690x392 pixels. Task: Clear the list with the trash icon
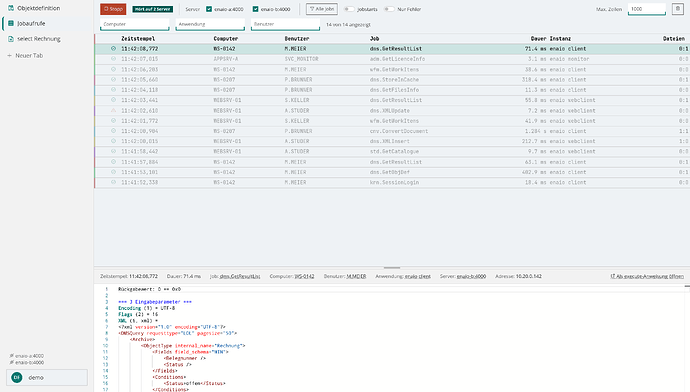678,9
